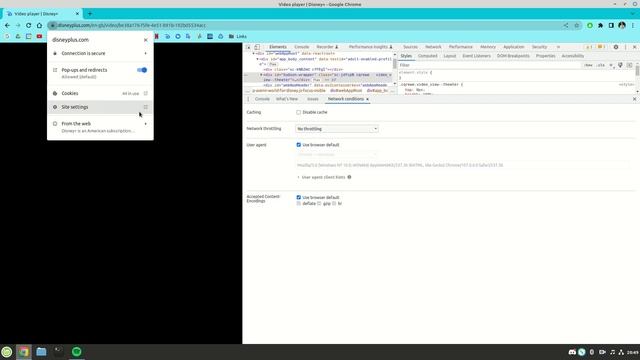Bookmark this page with the star icon
The width and height of the screenshot is (640, 360).
point(577,25)
